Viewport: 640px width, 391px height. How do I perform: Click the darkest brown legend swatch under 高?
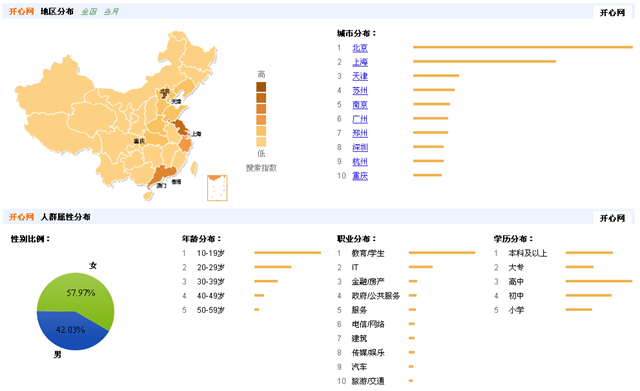click(x=261, y=87)
